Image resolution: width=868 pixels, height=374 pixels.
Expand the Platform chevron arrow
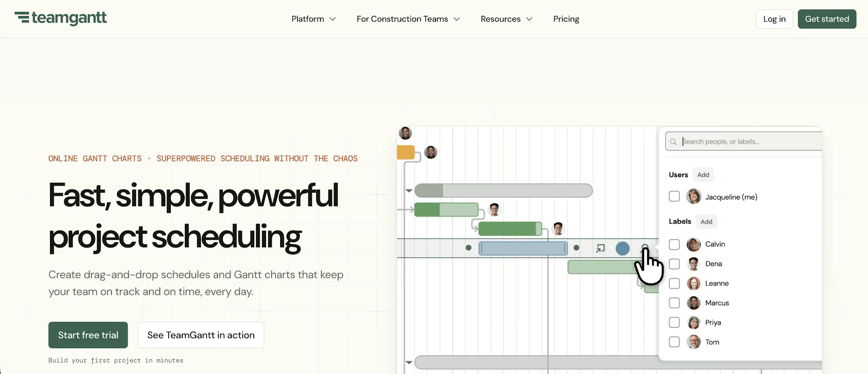(x=333, y=19)
